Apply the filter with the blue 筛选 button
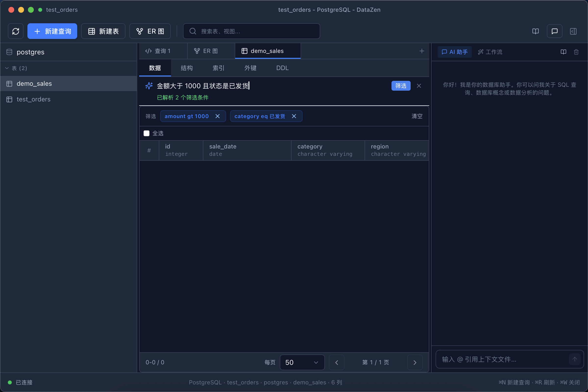 click(x=401, y=86)
